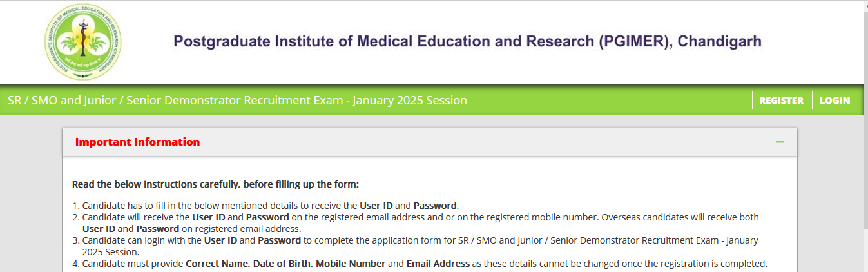
Task: Click the PGIMER circular logo
Action: point(82,43)
